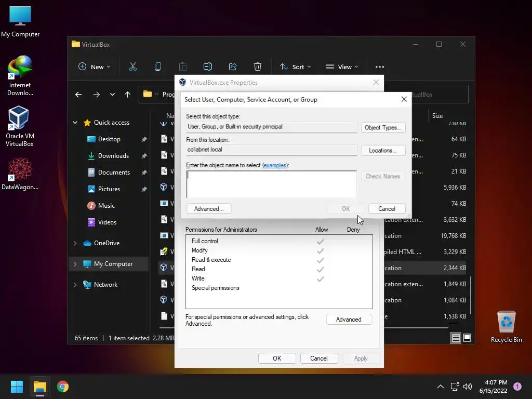Expand the Network tree node
This screenshot has width=532, height=399.
point(75,285)
